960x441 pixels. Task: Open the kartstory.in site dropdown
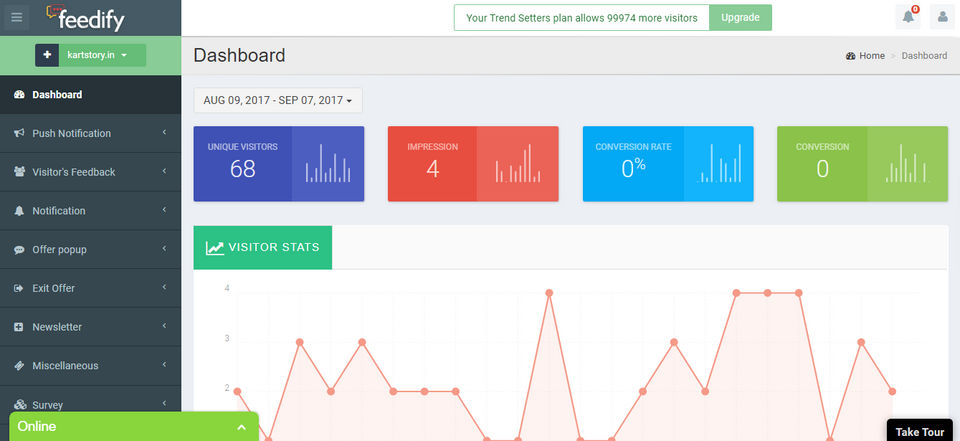[x=97, y=55]
